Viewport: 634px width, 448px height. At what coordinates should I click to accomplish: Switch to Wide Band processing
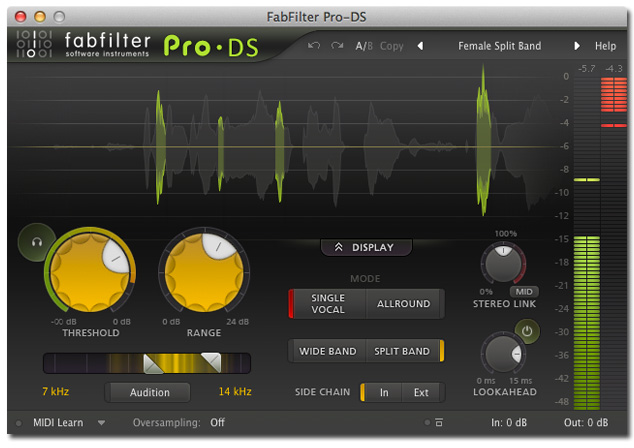click(x=328, y=351)
